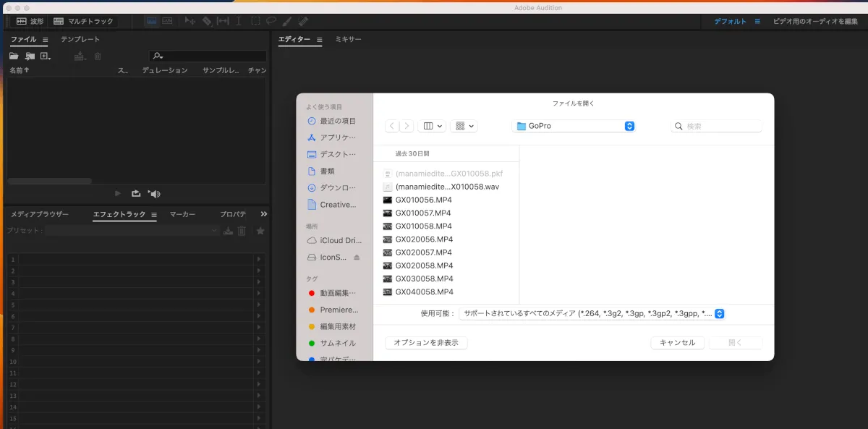Image resolution: width=868 pixels, height=429 pixels.
Task: Click the Open File folder icon in Files panel
Action: 14,56
